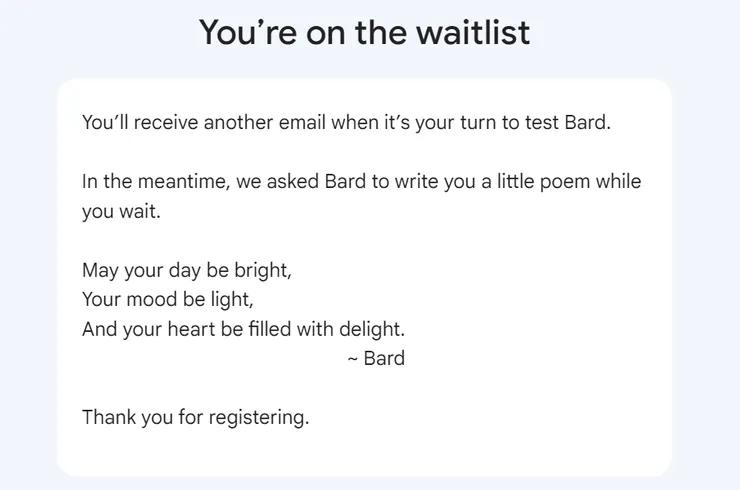Click the word "meantime" in second paragraph
Screen dimensions: 740x490
(182, 182)
